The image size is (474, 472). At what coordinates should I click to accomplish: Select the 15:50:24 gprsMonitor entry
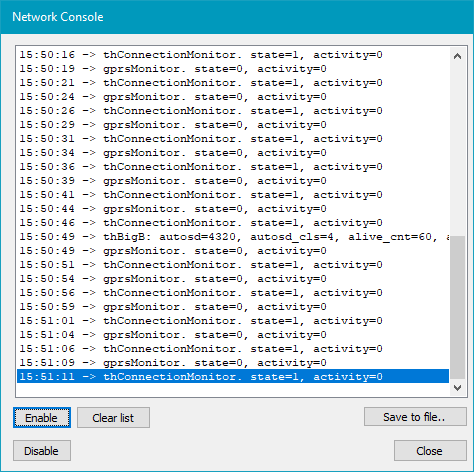pos(233,97)
